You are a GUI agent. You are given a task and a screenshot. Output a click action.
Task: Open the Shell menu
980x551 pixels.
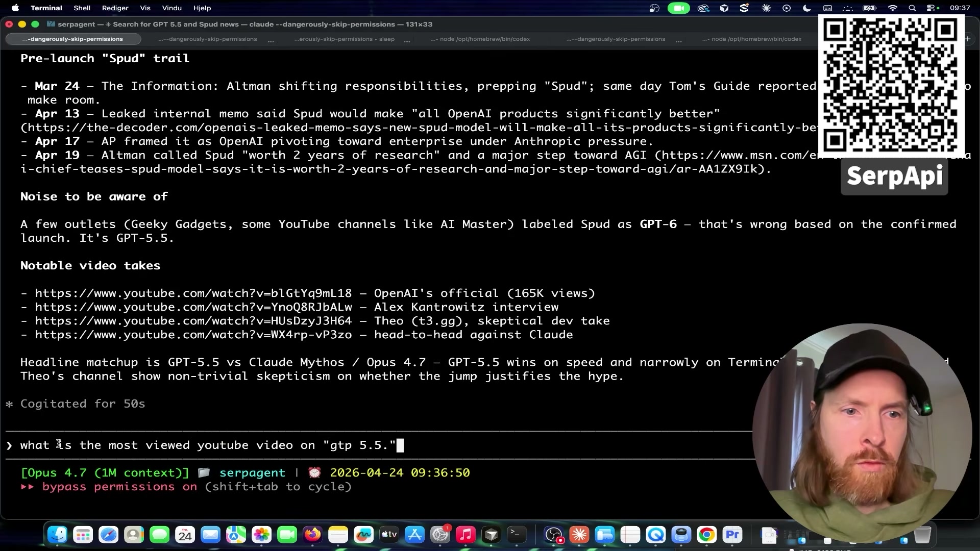[x=82, y=8]
